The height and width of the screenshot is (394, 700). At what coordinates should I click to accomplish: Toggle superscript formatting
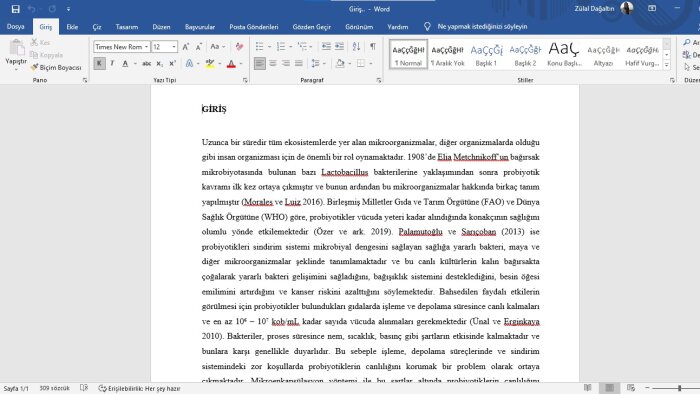point(173,63)
